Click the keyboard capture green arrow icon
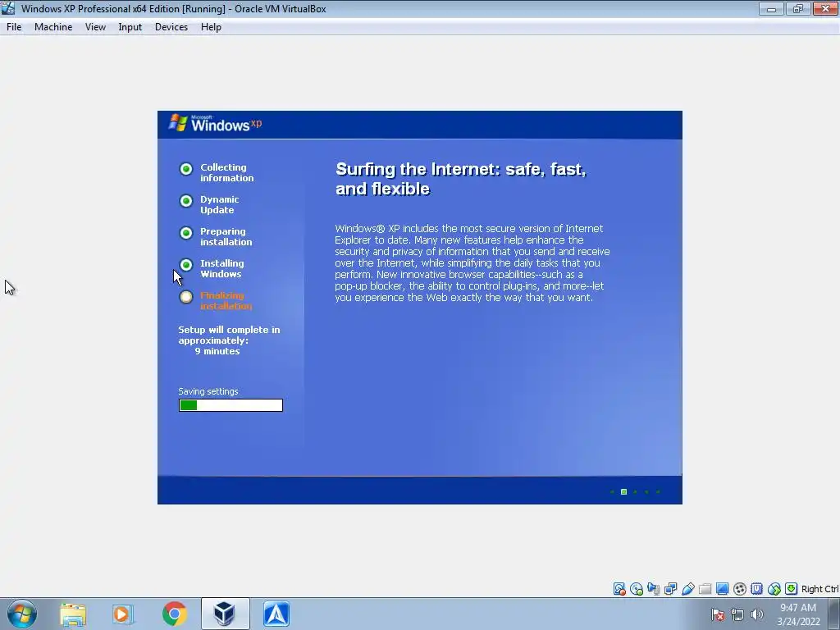Screen dimensions: 840x630 792,589
